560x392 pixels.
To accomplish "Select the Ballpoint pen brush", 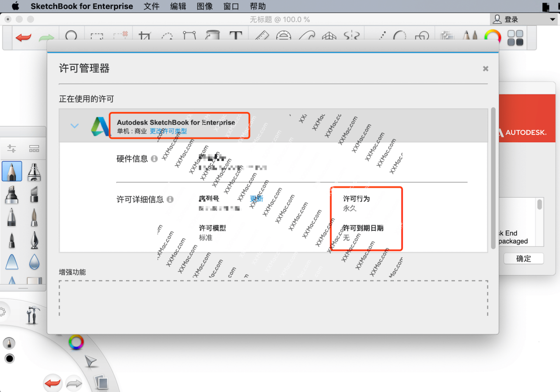I will click(x=12, y=217).
